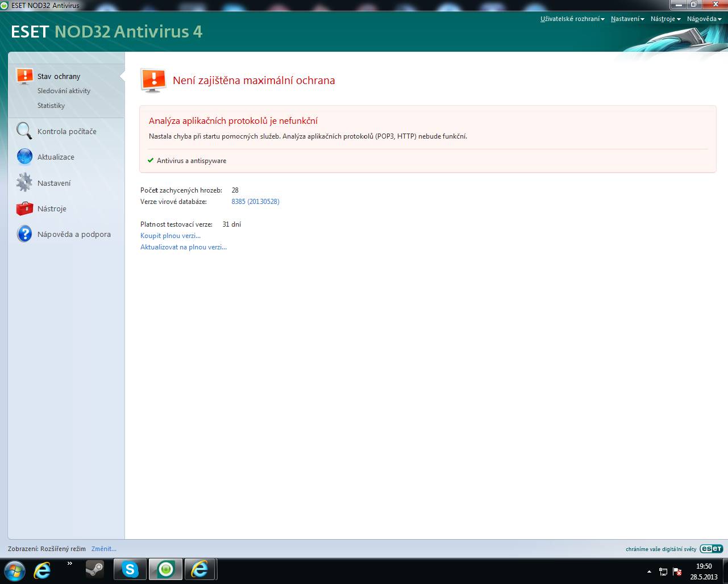Open Nápověda a podpora section

pos(74,234)
